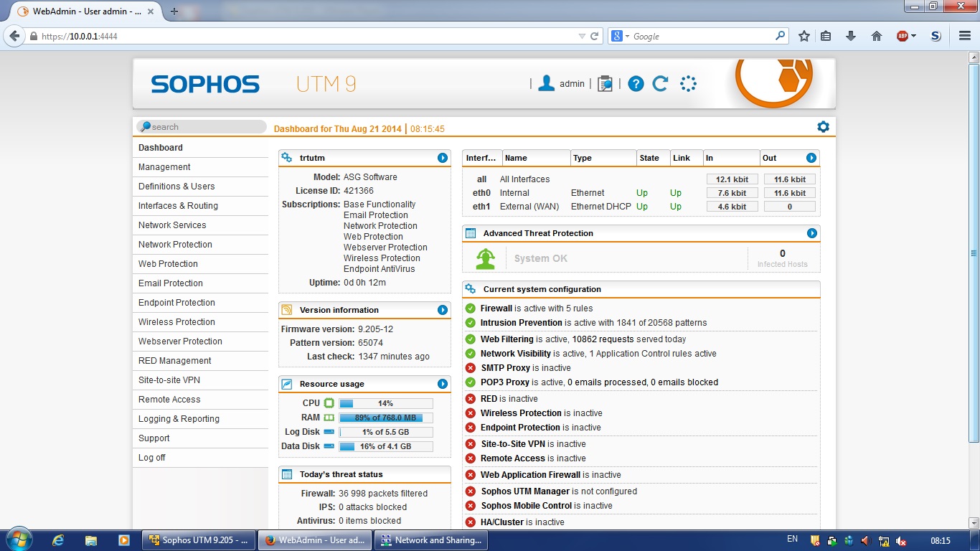Select RED Management in the sidebar
The width and height of the screenshot is (980, 551).
point(201,361)
